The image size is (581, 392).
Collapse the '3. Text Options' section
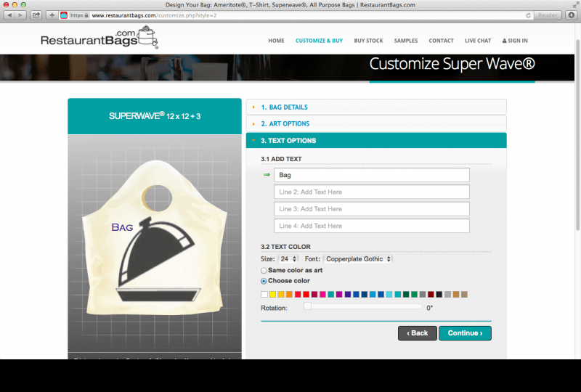click(x=376, y=140)
